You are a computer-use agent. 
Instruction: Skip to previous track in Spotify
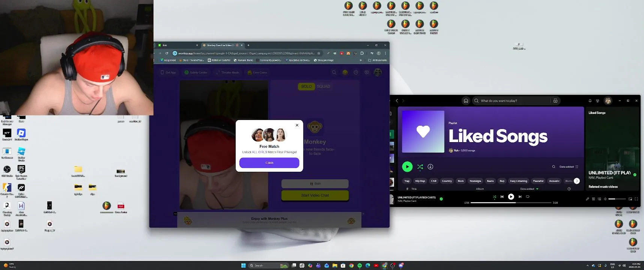coord(502,196)
